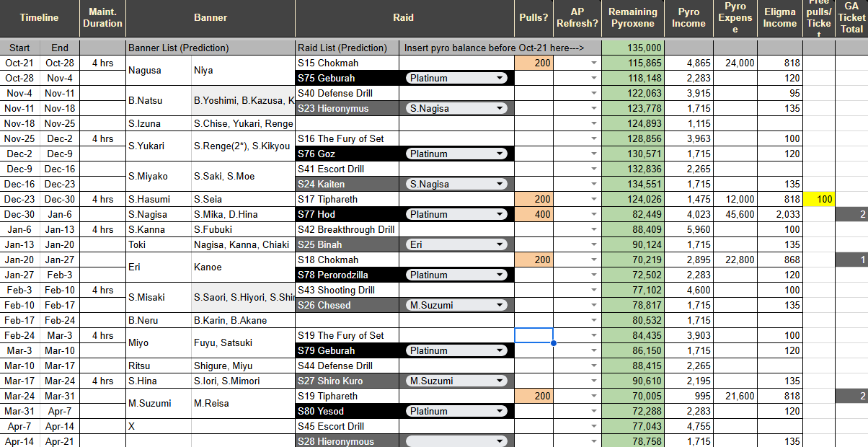Select the Remaining Pyroxene header cell
The height and width of the screenshot is (447, 868).
point(632,18)
